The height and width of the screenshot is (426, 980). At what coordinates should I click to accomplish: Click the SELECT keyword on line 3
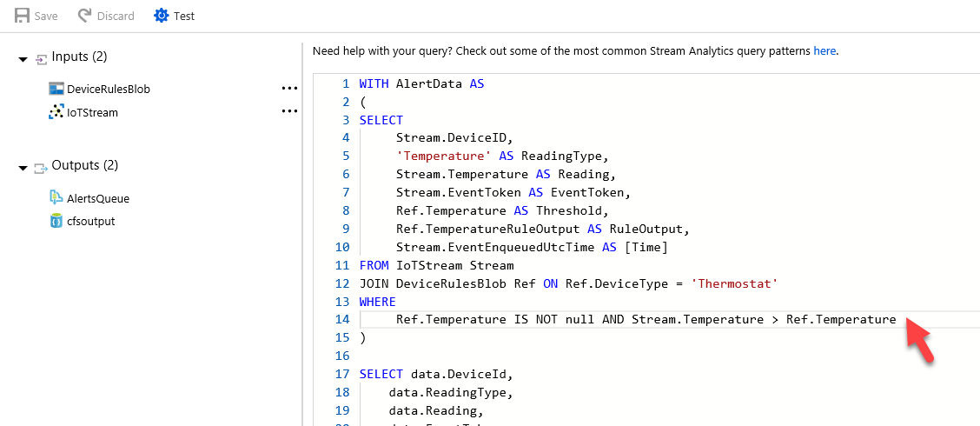(381, 119)
